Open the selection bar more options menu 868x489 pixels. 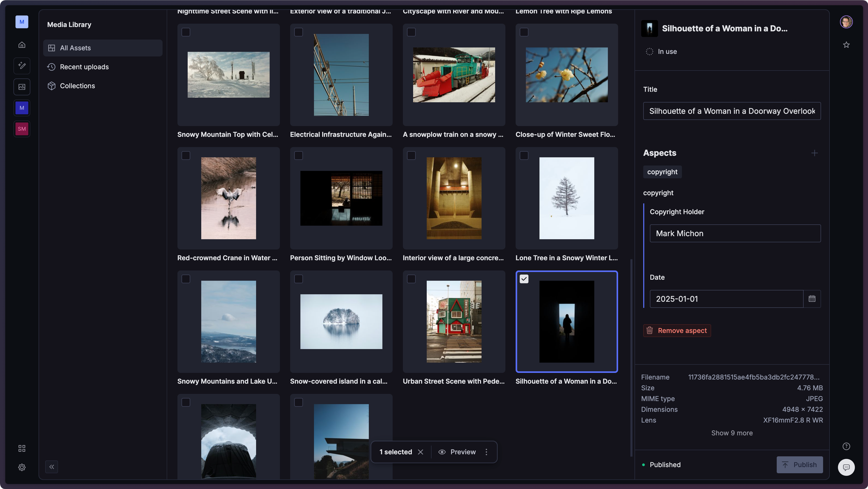point(486,452)
